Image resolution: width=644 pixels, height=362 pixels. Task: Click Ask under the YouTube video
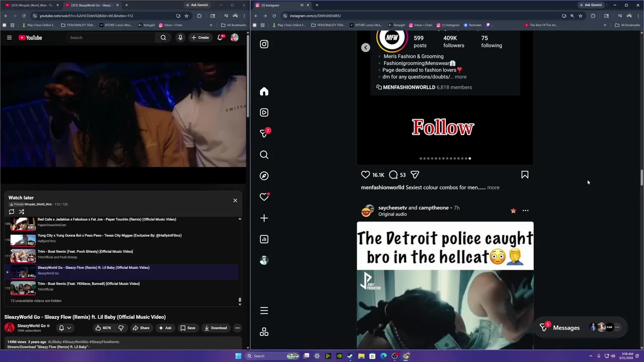click(165, 328)
